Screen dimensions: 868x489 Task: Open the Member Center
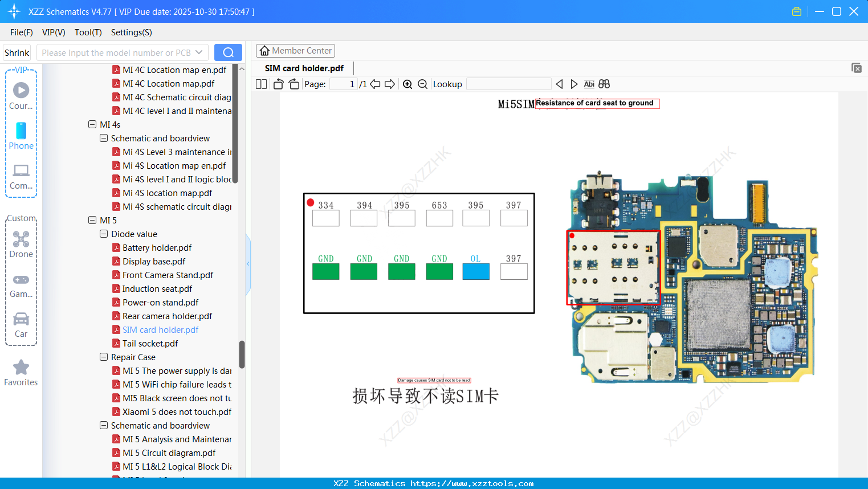coord(296,51)
